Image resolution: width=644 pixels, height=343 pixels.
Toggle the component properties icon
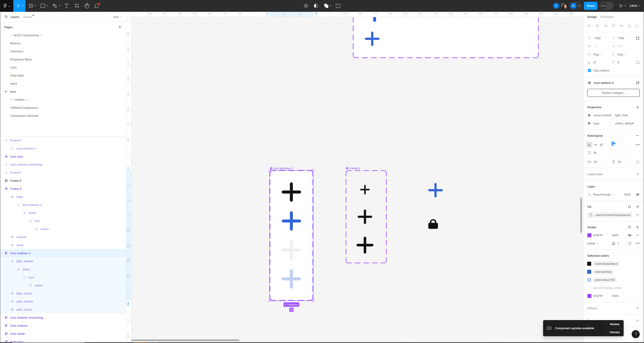click(x=638, y=83)
